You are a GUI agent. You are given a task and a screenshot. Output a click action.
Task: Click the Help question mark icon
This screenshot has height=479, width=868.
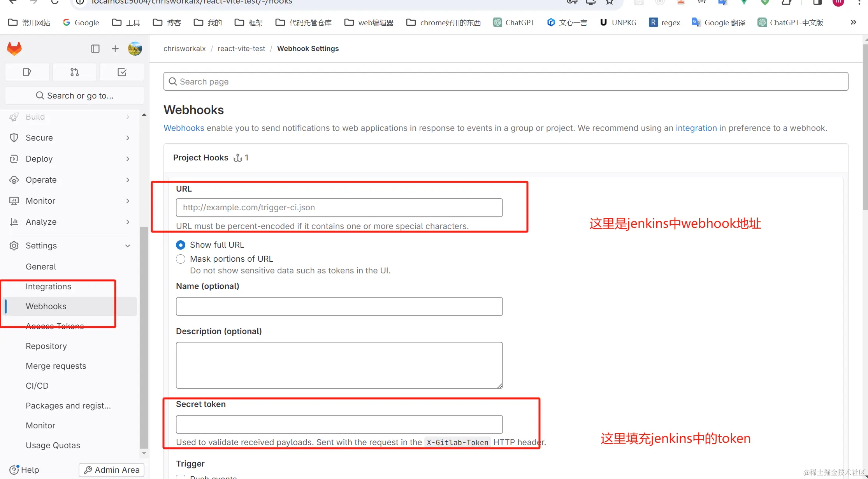click(14, 470)
